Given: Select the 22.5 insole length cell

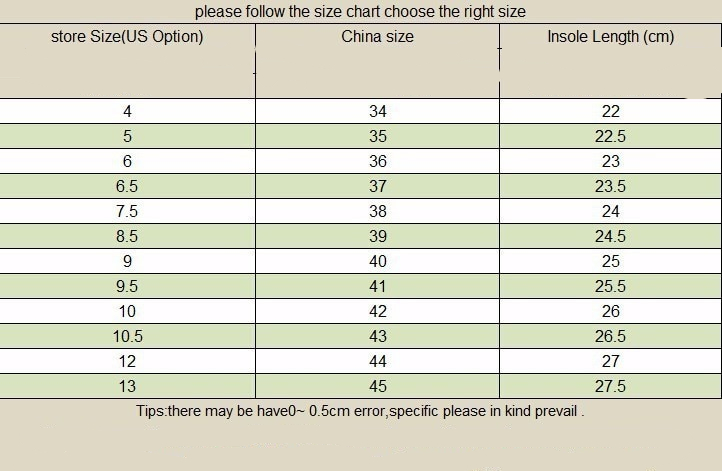Looking at the screenshot, I should coord(610,136).
